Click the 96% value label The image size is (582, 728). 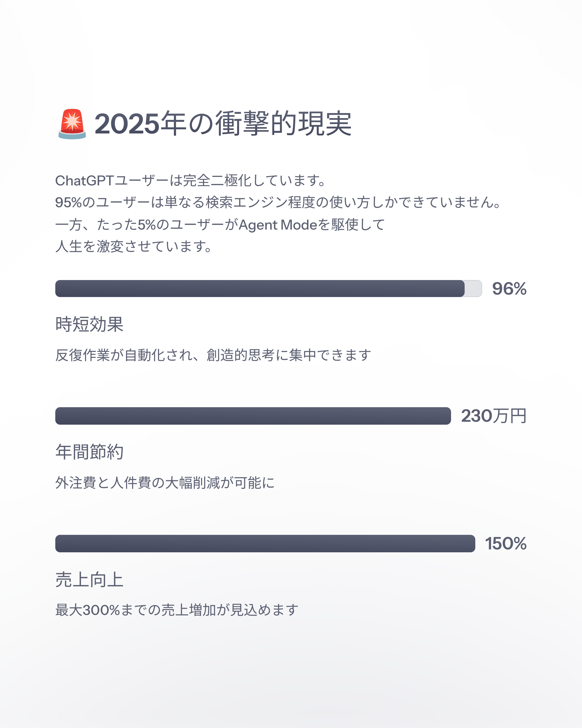point(509,289)
